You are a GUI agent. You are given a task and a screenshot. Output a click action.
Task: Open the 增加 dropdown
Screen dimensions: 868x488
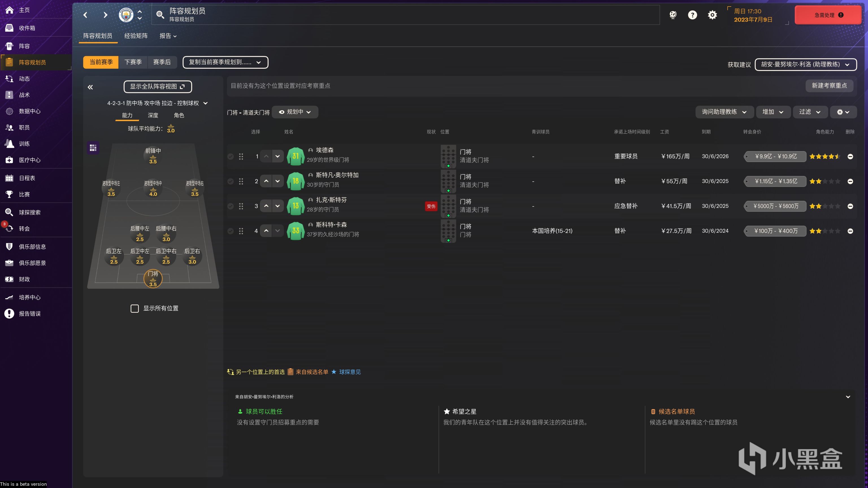click(773, 112)
